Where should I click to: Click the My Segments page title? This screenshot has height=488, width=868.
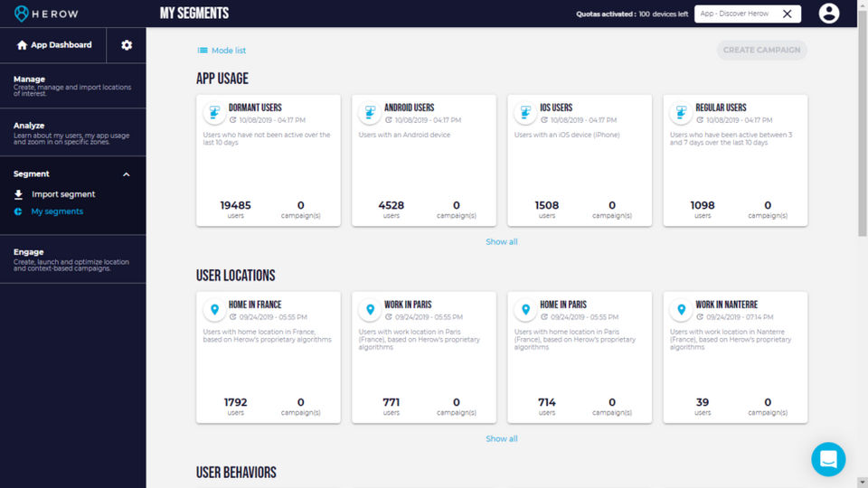pos(194,14)
